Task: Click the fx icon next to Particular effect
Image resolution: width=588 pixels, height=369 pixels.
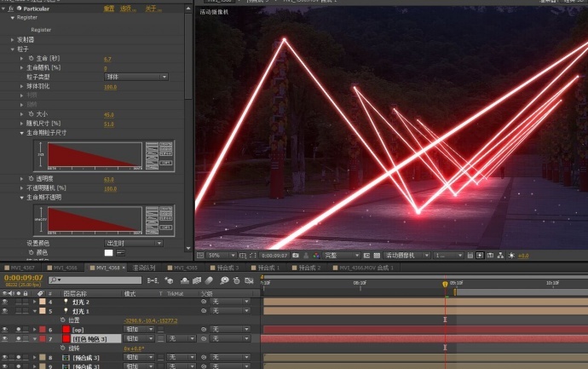Action: coord(10,8)
